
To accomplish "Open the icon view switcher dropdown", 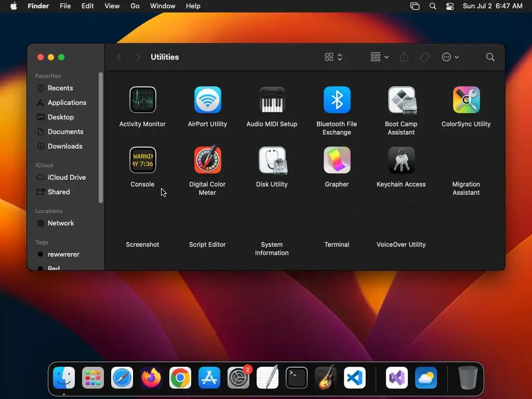I will pyautogui.click(x=334, y=57).
